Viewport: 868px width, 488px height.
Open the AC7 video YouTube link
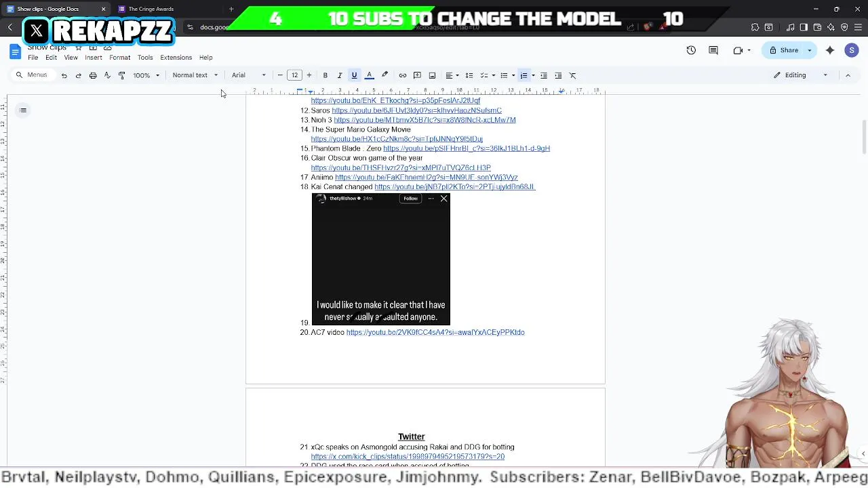coord(435,333)
